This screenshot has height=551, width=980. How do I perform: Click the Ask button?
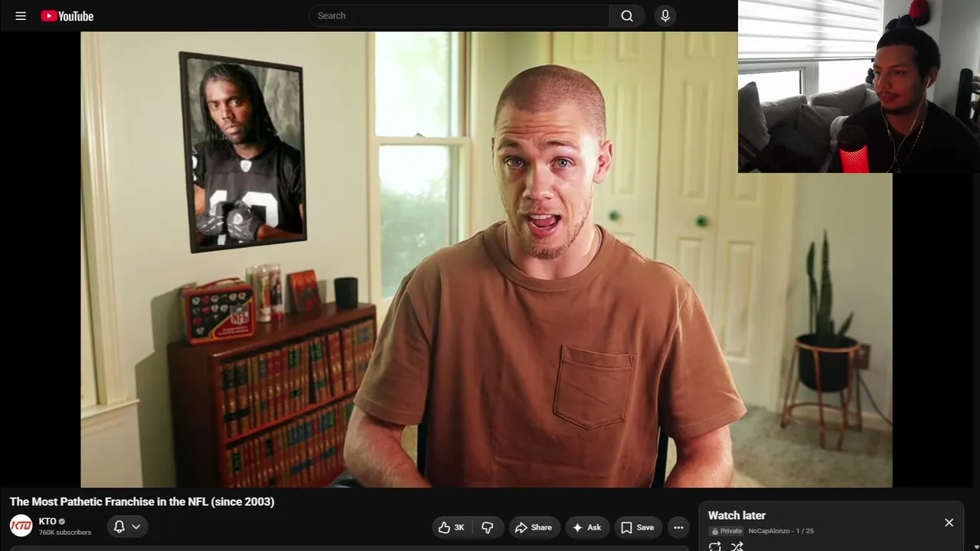click(586, 527)
